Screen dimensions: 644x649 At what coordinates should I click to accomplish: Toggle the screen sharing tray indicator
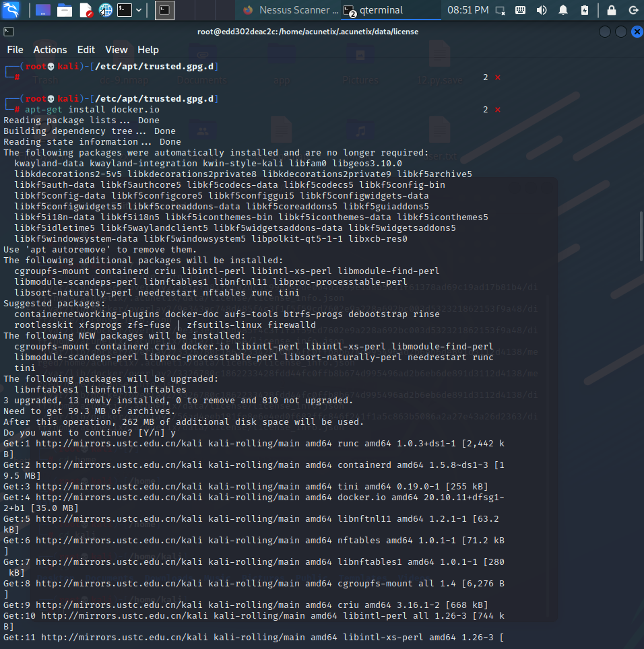pyautogui.click(x=500, y=9)
